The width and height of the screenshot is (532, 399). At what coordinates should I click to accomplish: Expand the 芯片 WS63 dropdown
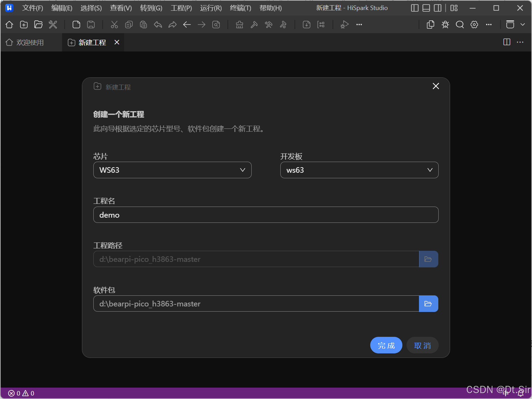point(172,170)
